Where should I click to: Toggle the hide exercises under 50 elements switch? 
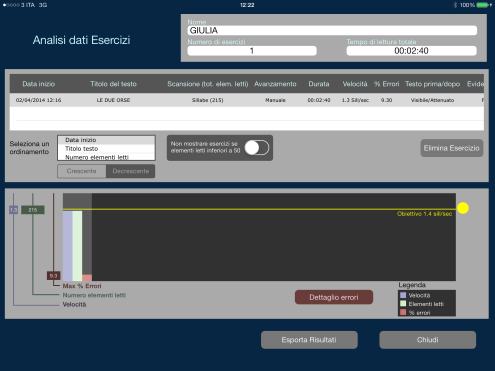tap(257, 148)
